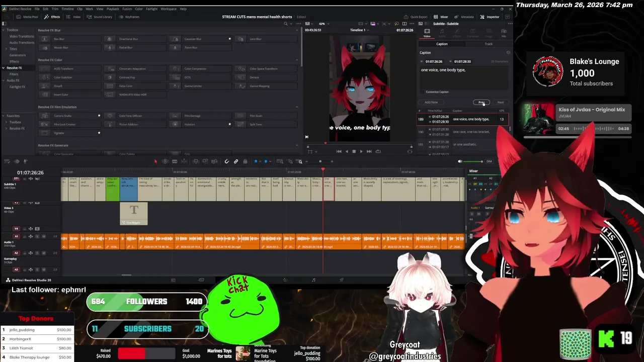Image resolution: width=644 pixels, height=362 pixels.
Task: Open the File menu
Action: 37,9
